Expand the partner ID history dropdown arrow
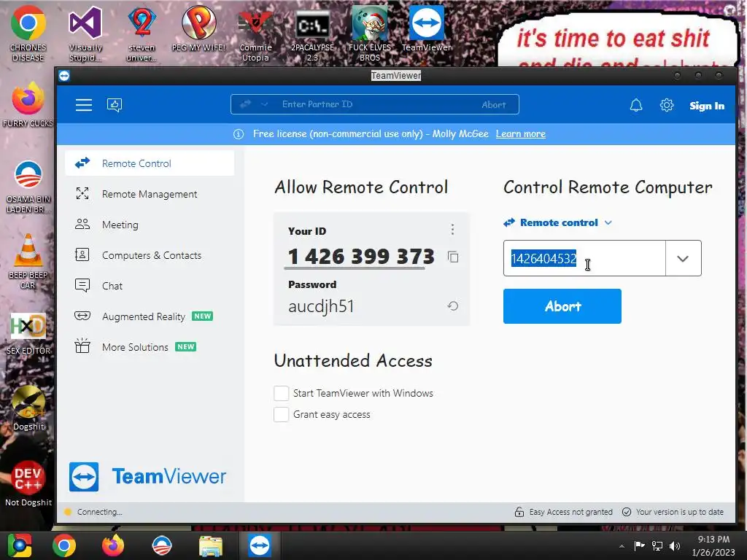 click(683, 258)
